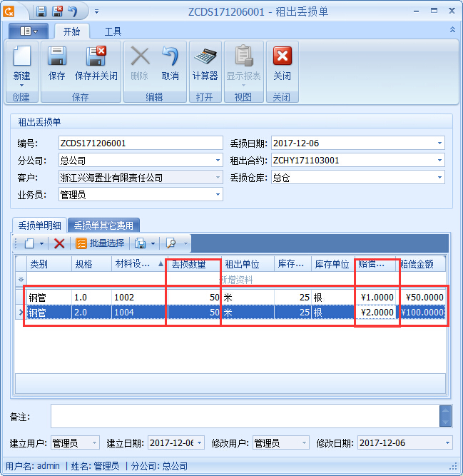This screenshot has height=476, width=463.
Task: Click the 保存 ribbon button
Action: [57, 63]
